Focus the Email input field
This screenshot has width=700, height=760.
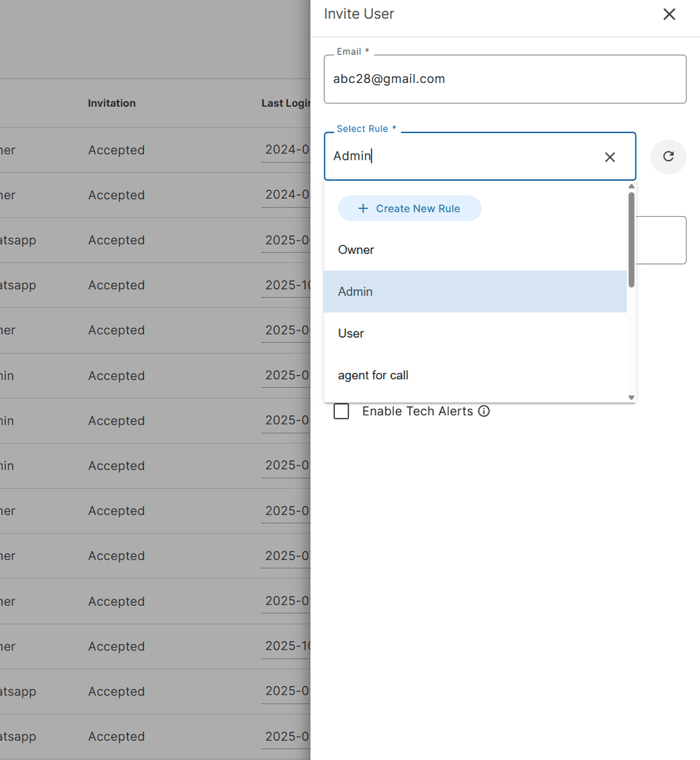pyautogui.click(x=504, y=79)
